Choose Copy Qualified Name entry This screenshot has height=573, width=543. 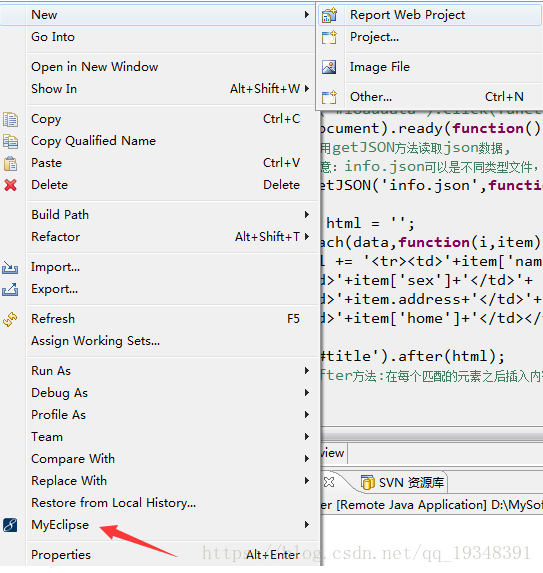(159, 141)
